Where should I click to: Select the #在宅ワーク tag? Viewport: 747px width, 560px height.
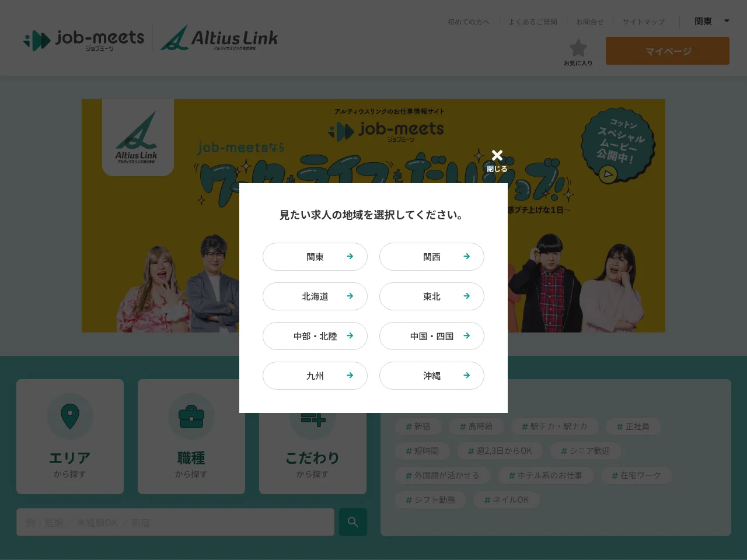tap(636, 475)
